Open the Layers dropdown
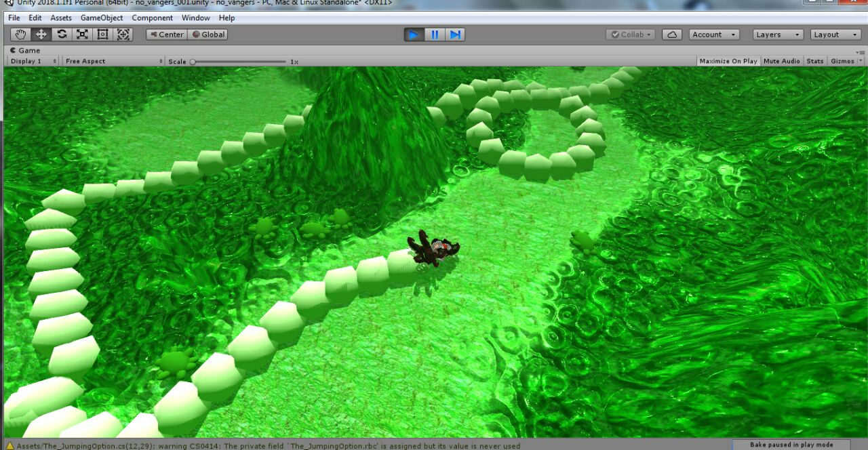 [x=778, y=35]
